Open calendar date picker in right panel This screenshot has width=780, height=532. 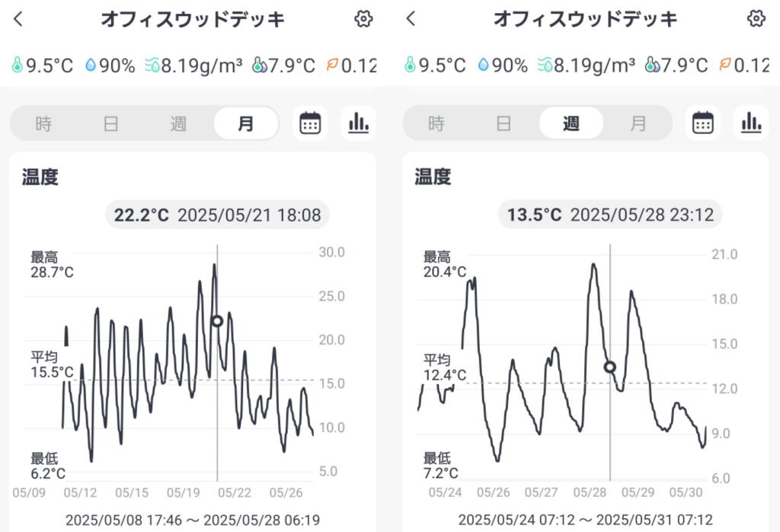tap(703, 123)
